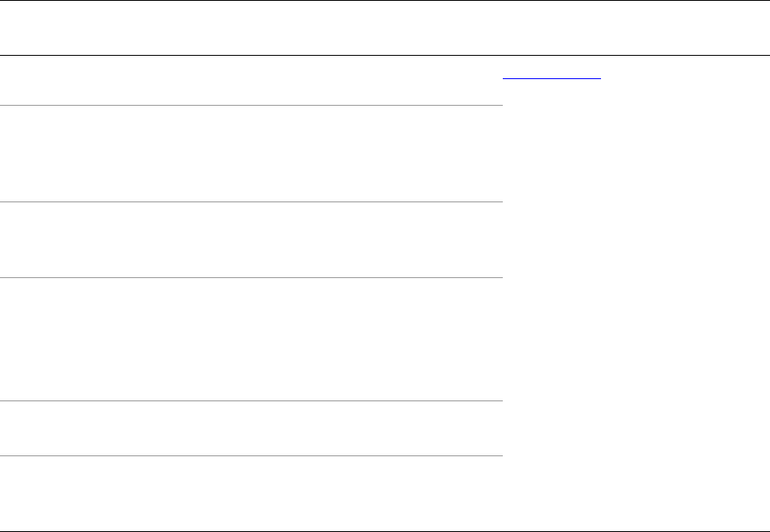Click blank space right of the blue link
This screenshot has width=770, height=532.
(x=683, y=75)
